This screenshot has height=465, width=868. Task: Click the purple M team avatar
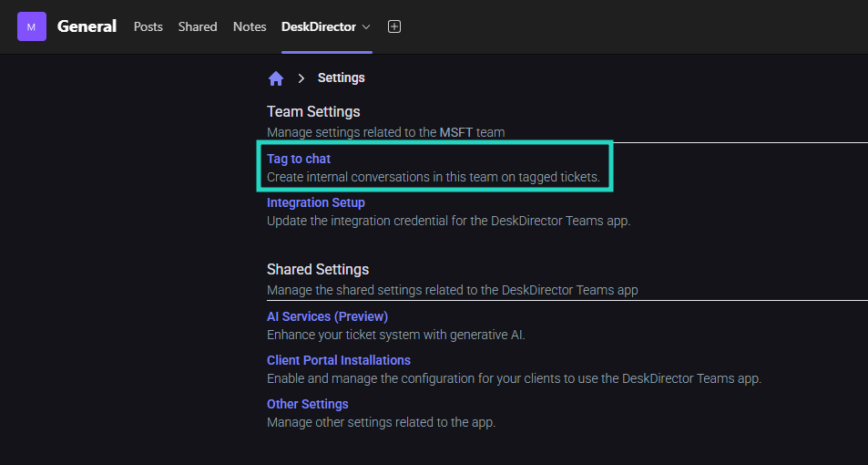click(x=31, y=26)
